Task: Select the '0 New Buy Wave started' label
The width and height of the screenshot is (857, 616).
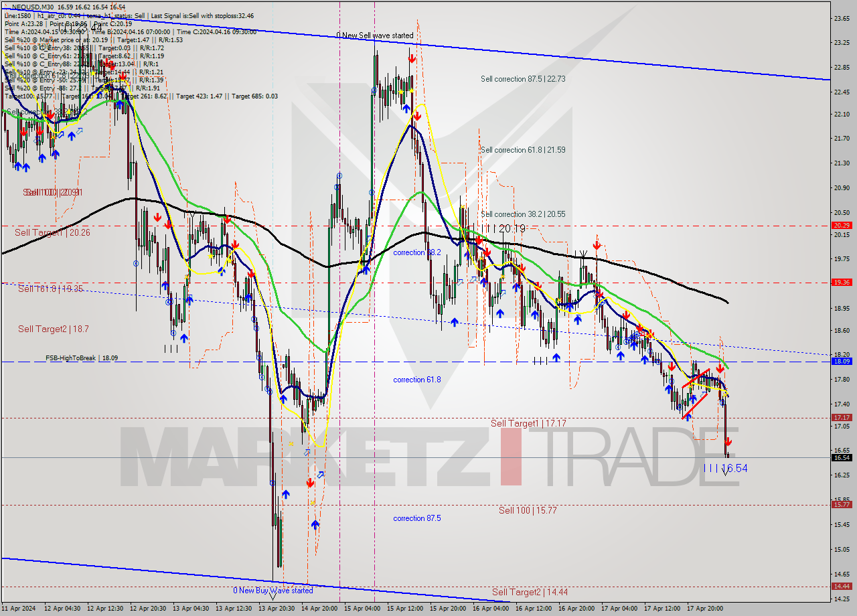Action: [272, 591]
